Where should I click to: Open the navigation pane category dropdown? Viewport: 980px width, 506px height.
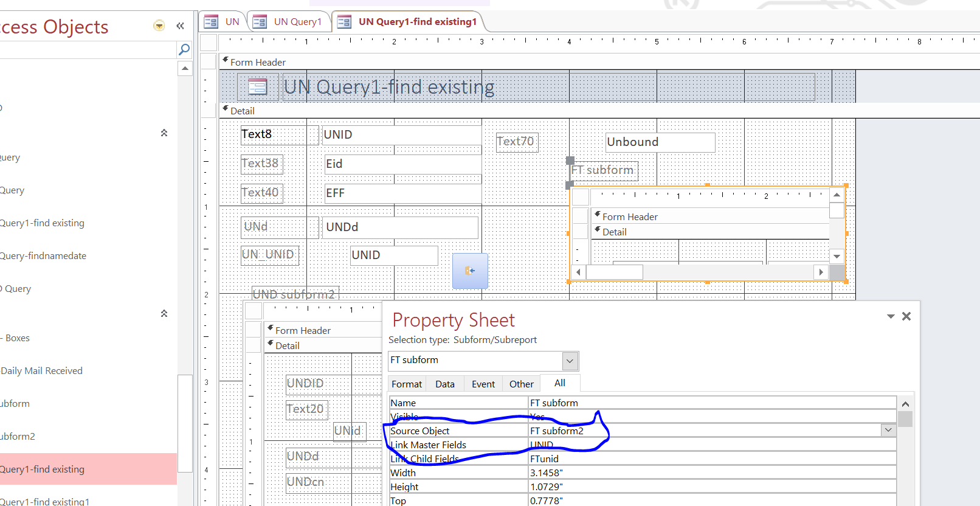point(159,26)
